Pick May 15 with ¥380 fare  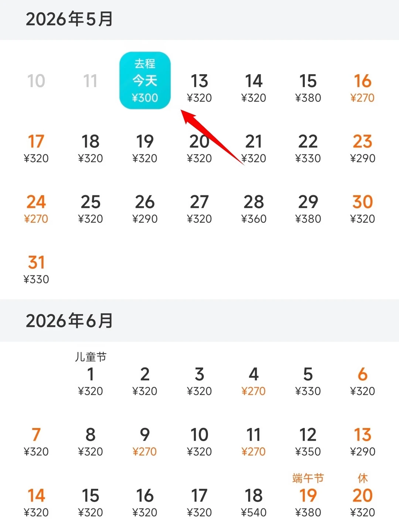coord(308,88)
